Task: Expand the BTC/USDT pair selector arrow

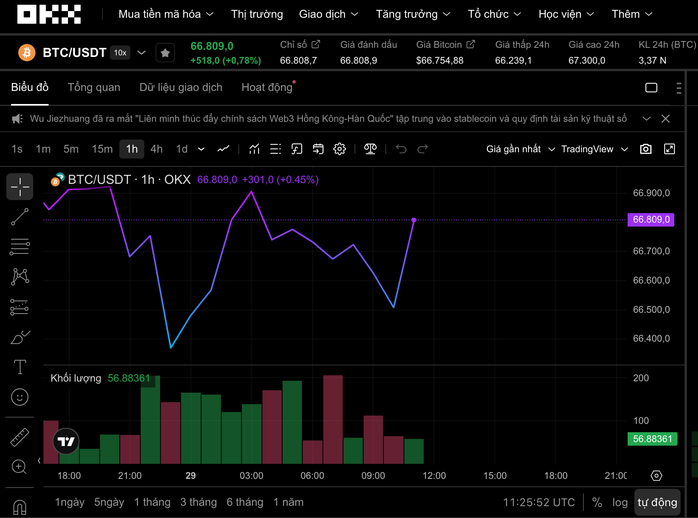Action: [x=142, y=53]
